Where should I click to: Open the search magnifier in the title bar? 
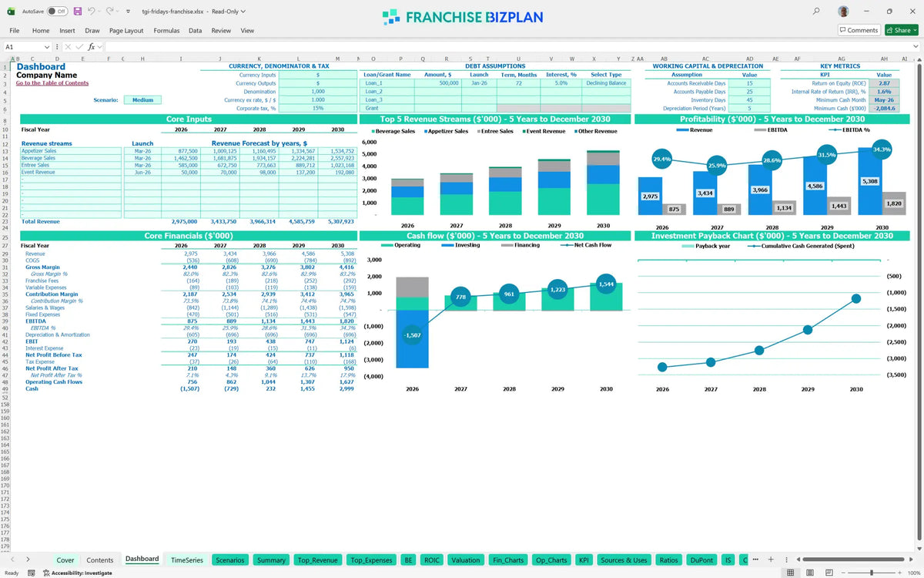(x=816, y=12)
